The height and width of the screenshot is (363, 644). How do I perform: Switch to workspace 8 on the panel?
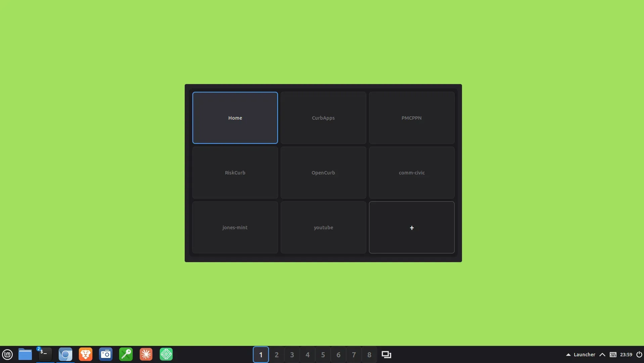(x=369, y=355)
